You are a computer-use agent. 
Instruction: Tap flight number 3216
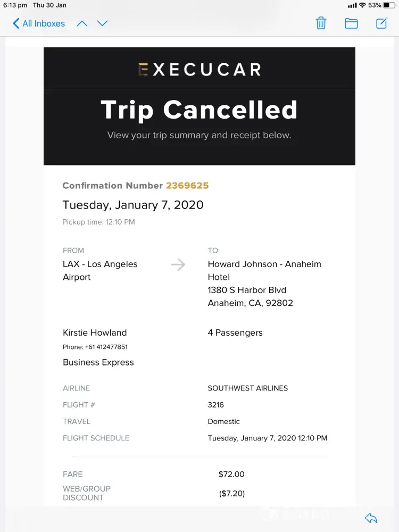point(215,405)
